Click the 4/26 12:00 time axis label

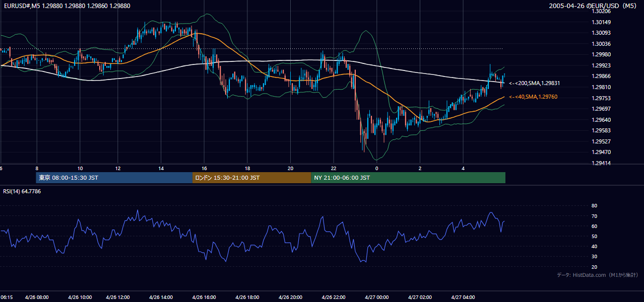[118, 297]
